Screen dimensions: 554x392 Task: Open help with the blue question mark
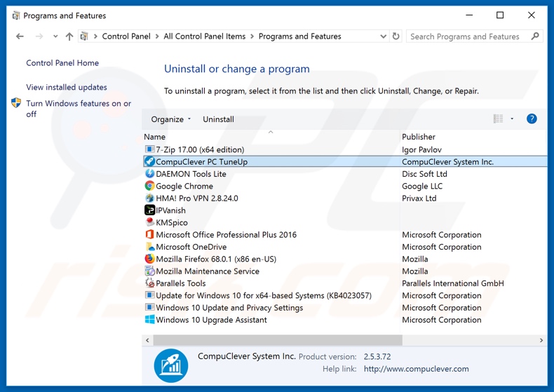click(532, 119)
